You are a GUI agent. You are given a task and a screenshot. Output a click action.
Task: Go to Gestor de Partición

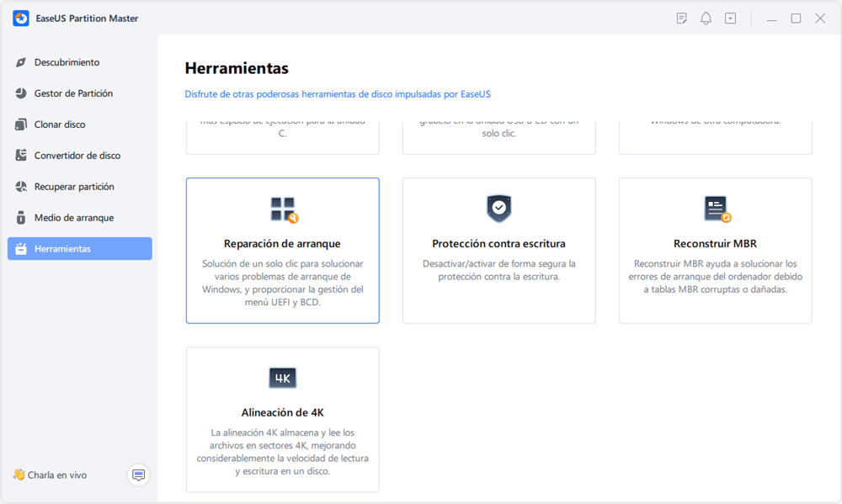point(79,93)
